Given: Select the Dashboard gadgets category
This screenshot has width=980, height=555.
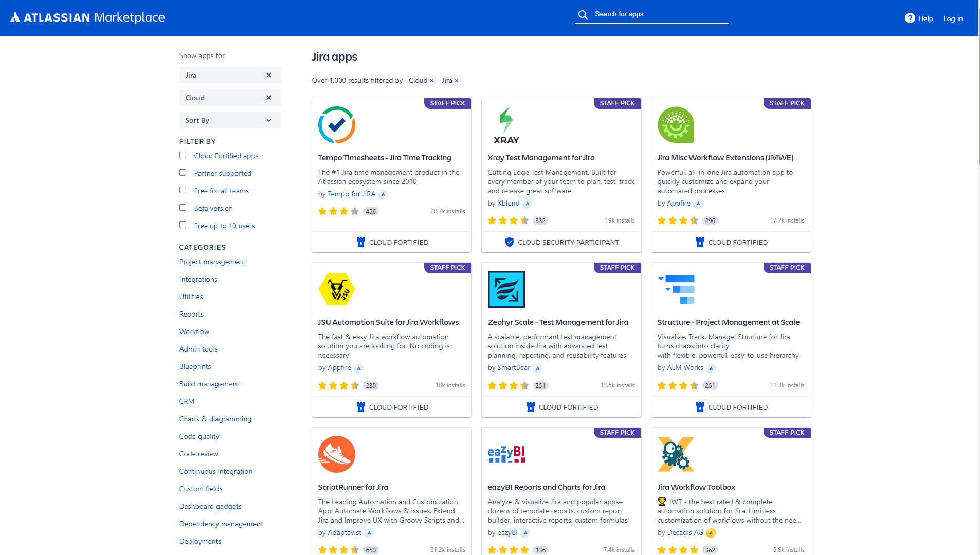Looking at the screenshot, I should [x=210, y=506].
